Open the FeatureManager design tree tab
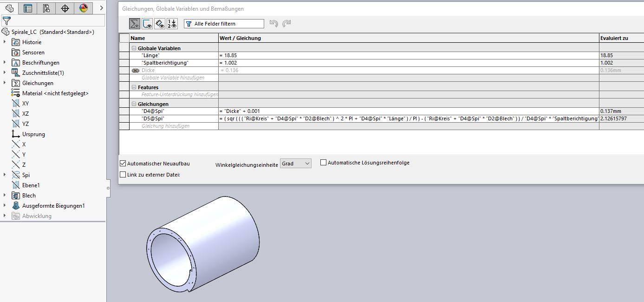Image resolution: width=644 pixels, height=302 pixels. point(9,8)
